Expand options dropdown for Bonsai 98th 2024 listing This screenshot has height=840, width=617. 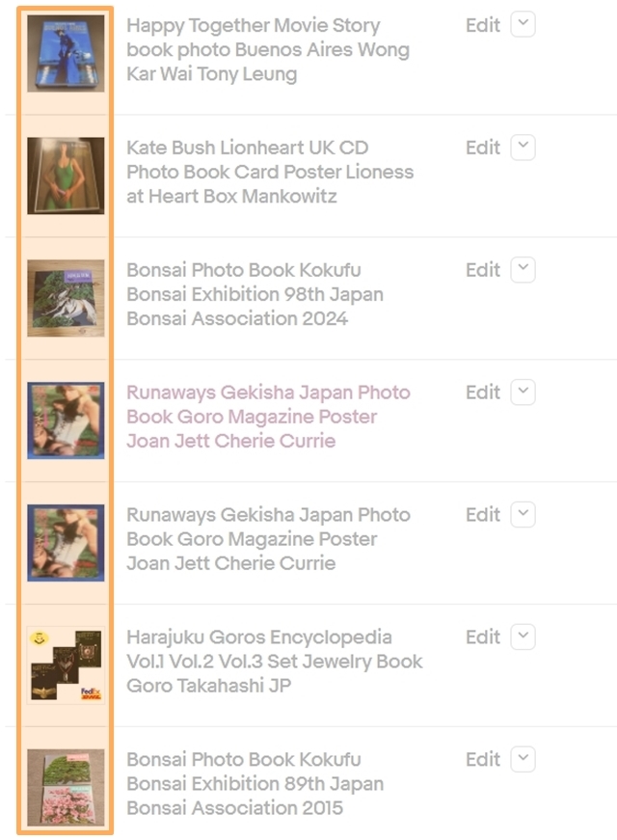[523, 269]
